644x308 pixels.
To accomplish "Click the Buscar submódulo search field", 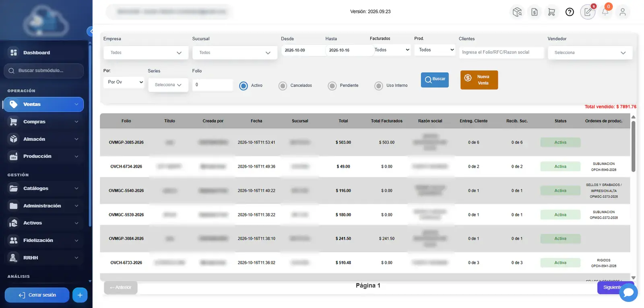I will click(x=44, y=71).
